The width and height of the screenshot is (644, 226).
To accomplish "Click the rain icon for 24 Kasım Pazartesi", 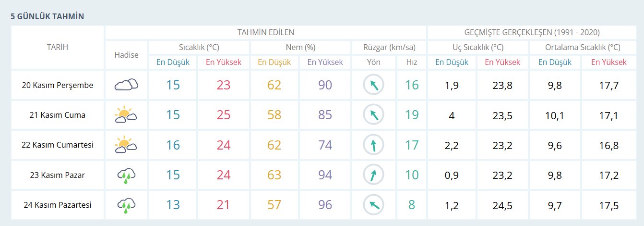I will 126,205.
